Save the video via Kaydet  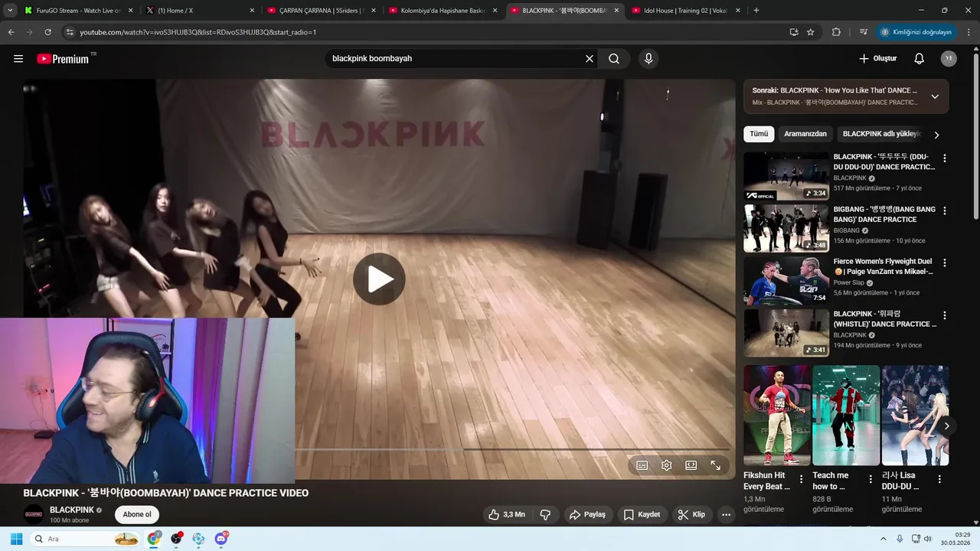(x=642, y=515)
